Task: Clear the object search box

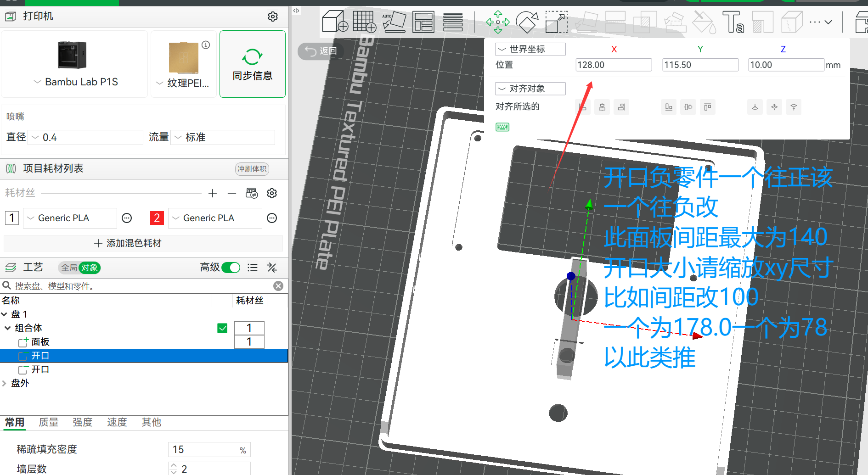Action: [x=278, y=286]
